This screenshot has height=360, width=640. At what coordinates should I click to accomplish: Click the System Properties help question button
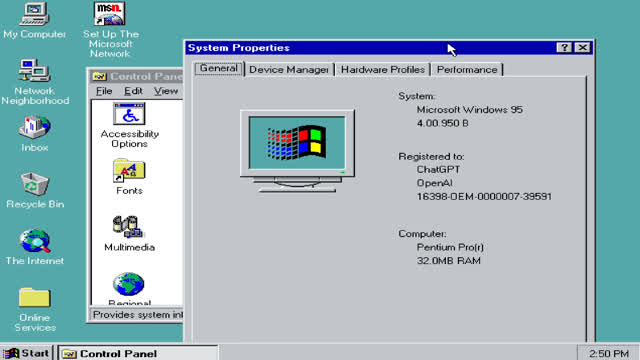click(564, 48)
